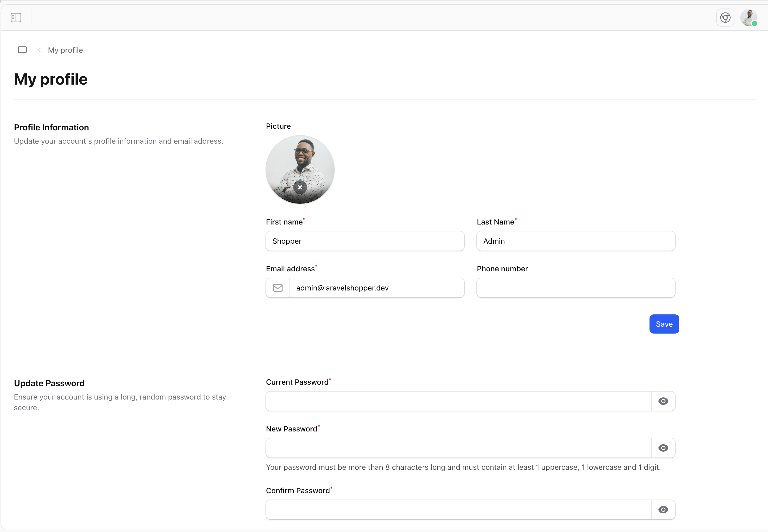Save the profile information changes
This screenshot has height=532, width=768.
coord(664,324)
